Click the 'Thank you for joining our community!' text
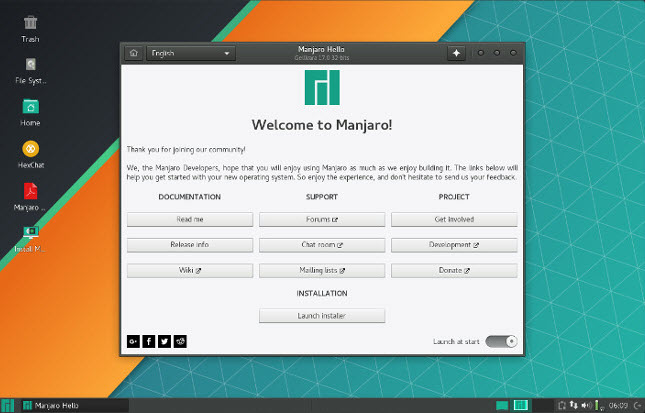This screenshot has width=645, height=413. pyautogui.click(x=186, y=149)
